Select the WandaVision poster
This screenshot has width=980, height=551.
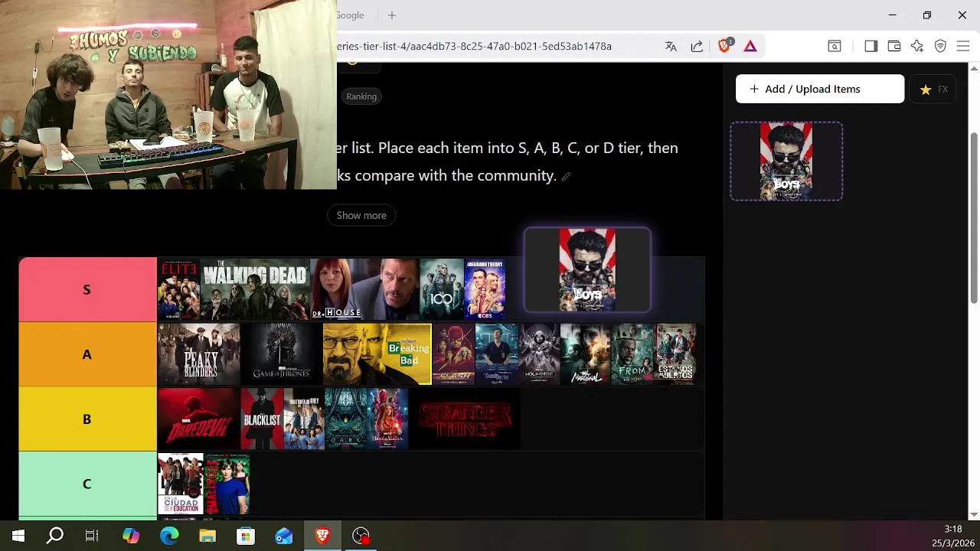click(387, 419)
